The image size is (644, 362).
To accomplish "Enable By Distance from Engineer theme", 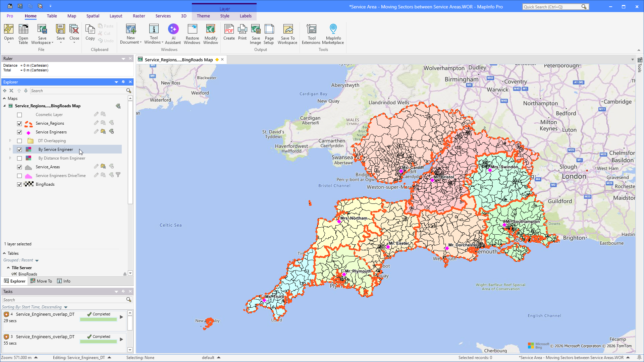I will pos(19,158).
